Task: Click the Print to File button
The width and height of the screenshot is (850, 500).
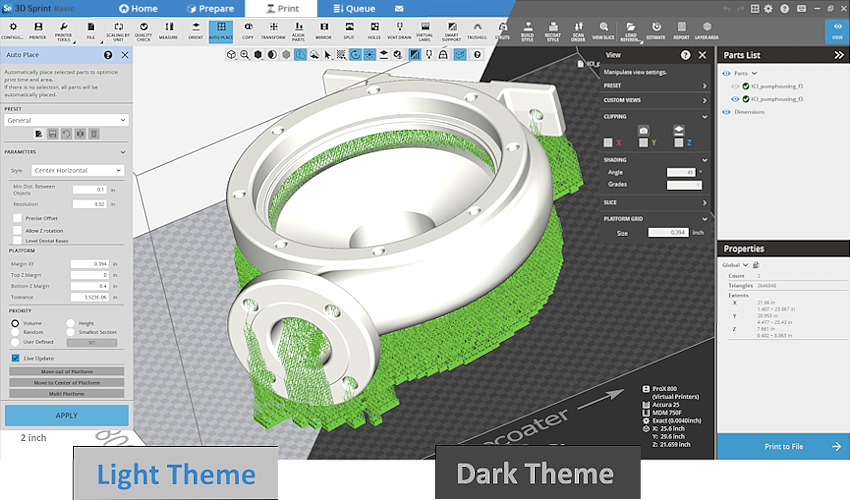Action: pos(783,447)
